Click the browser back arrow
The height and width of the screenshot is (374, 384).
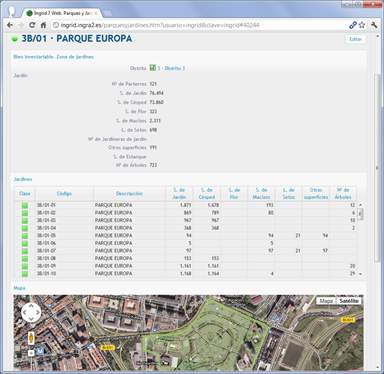coord(10,25)
